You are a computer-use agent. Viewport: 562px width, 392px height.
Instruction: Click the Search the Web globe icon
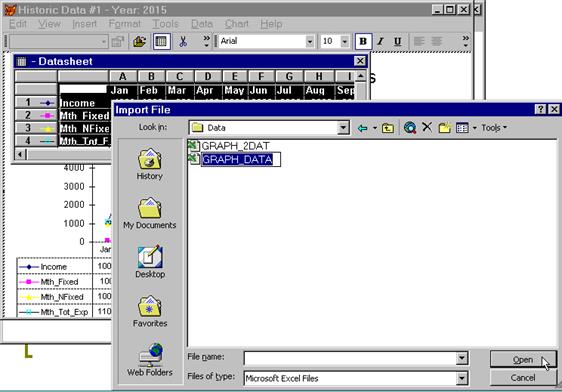coord(410,128)
